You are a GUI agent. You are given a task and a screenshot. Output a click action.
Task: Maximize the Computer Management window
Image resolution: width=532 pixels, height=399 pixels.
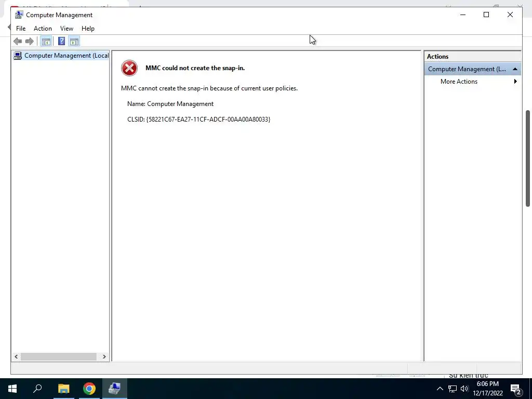tap(486, 15)
